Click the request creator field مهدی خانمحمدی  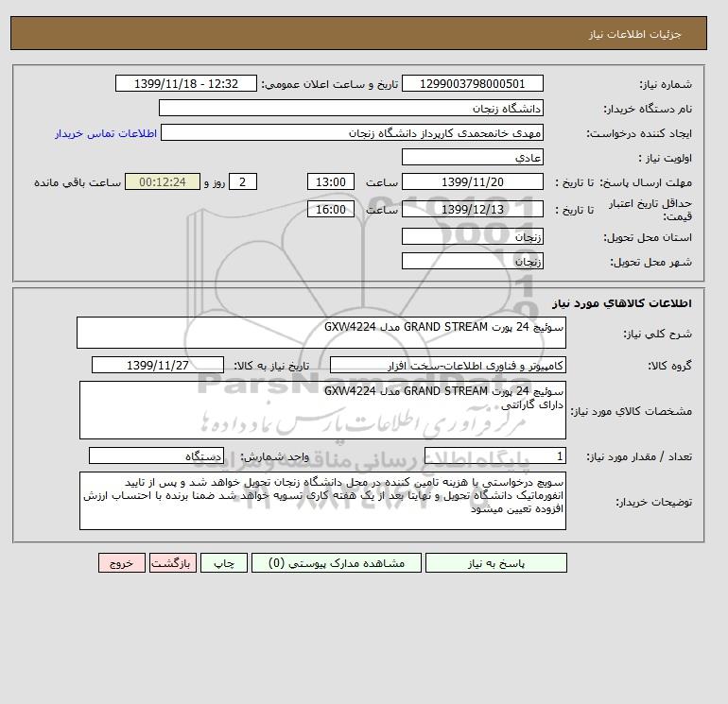[x=352, y=133]
